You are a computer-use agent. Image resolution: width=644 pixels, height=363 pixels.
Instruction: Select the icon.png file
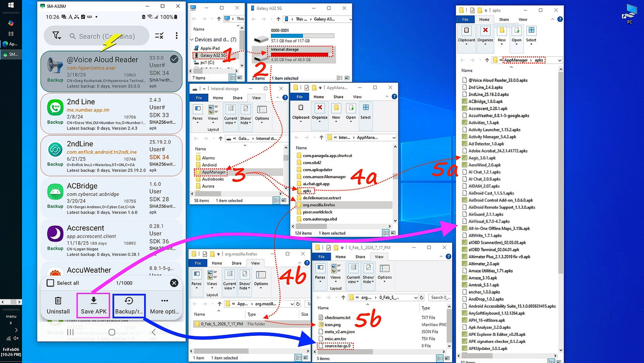[x=329, y=325]
